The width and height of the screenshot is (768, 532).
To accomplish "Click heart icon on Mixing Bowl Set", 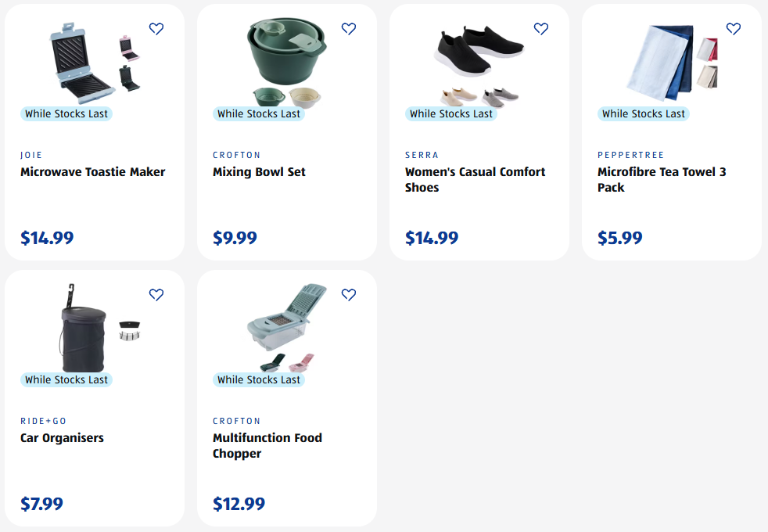I will click(349, 29).
